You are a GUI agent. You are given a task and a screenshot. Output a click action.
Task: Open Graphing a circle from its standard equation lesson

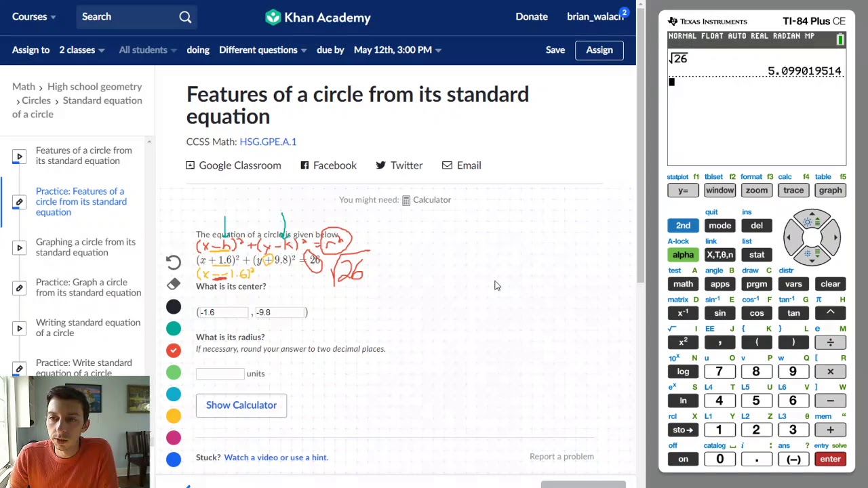point(85,247)
